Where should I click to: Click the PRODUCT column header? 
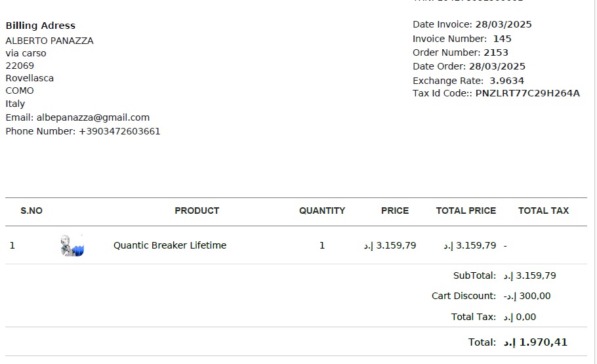tap(197, 211)
